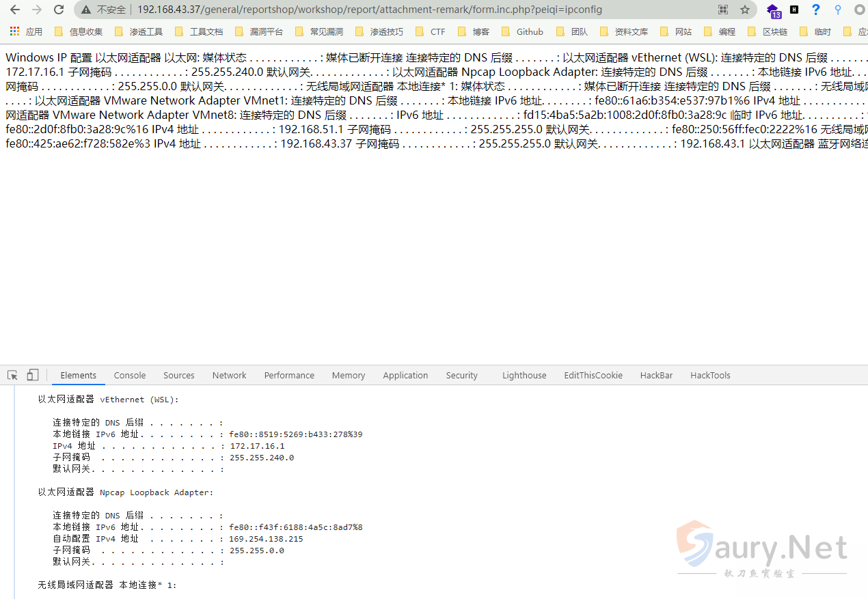Expand the 常见漏洞 bookmark folder

click(319, 31)
